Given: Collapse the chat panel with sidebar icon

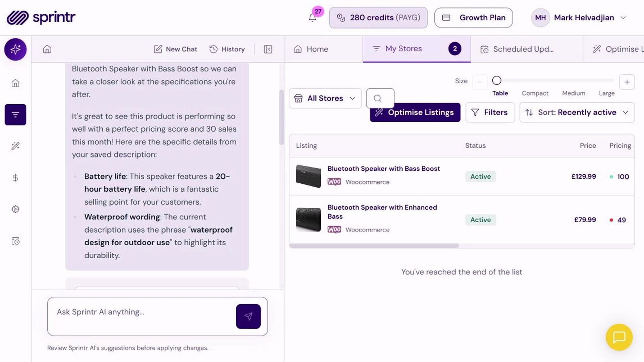Looking at the screenshot, I should [268, 49].
